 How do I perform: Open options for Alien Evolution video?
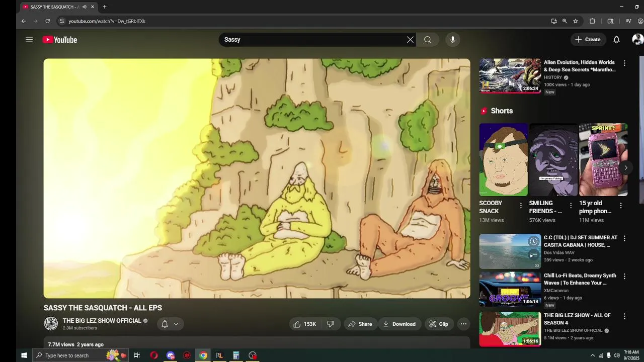tap(624, 63)
